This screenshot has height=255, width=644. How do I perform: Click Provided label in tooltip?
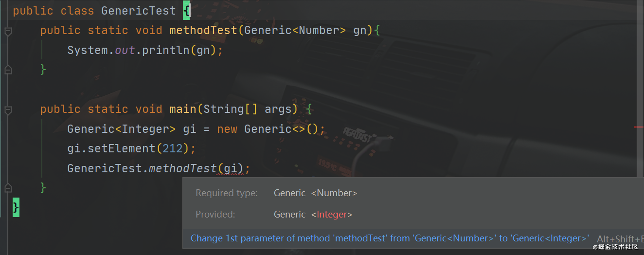click(215, 215)
